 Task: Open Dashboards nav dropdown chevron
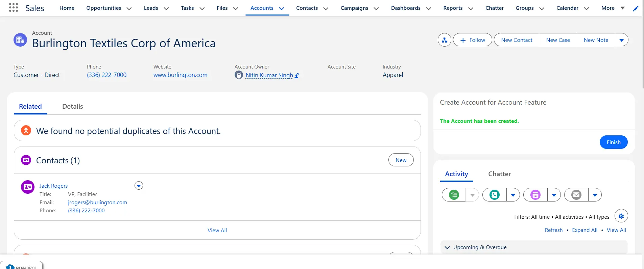428,8
